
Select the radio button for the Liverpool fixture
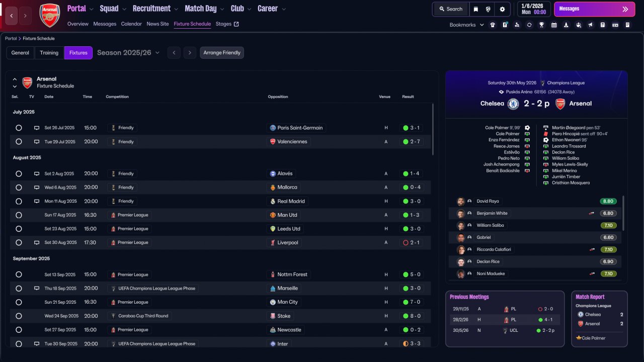pos(19,242)
